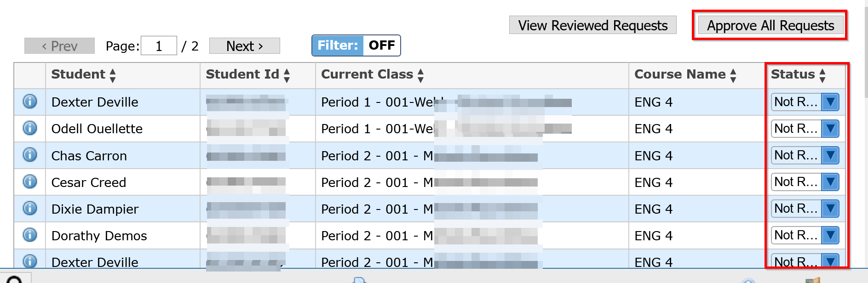Go to the next page of requests
This screenshot has width=868, height=283.
click(244, 45)
